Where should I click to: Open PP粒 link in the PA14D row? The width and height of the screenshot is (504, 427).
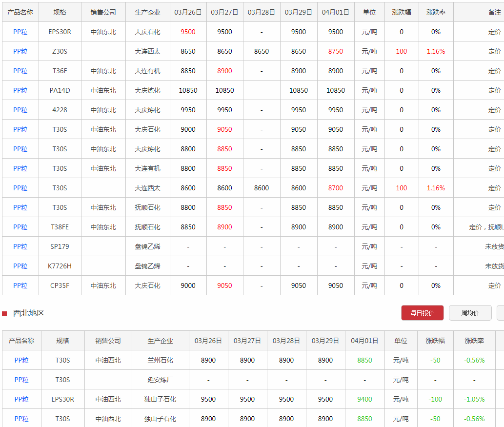(x=20, y=90)
